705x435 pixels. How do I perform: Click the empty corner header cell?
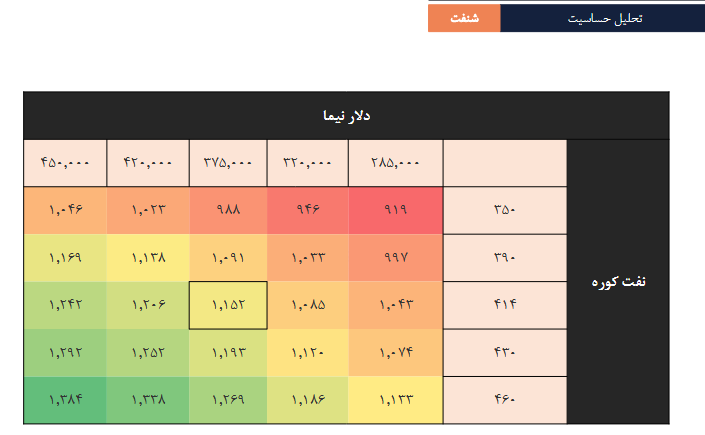pos(504,163)
